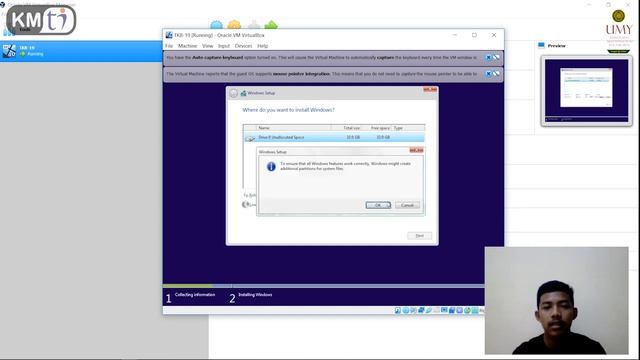This screenshot has height=360, width=640.
Task: Maximize the Oracle VM VirtualBox VM window
Action: pos(474,35)
